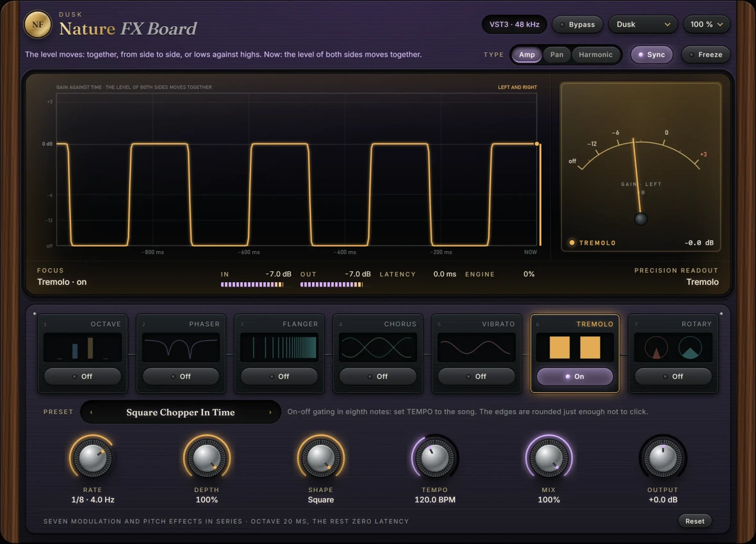
Task: Toggle the Bypass switch
Action: 577,25
